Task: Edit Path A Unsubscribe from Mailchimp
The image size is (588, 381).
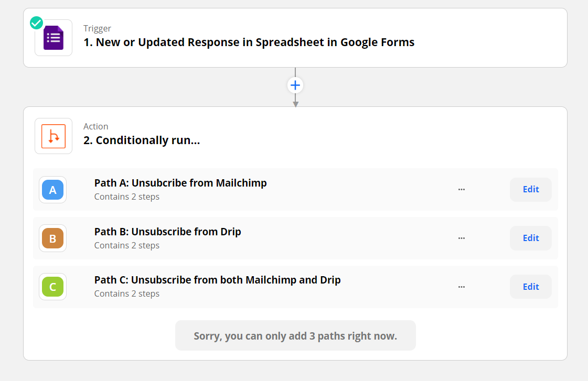Action: (530, 190)
